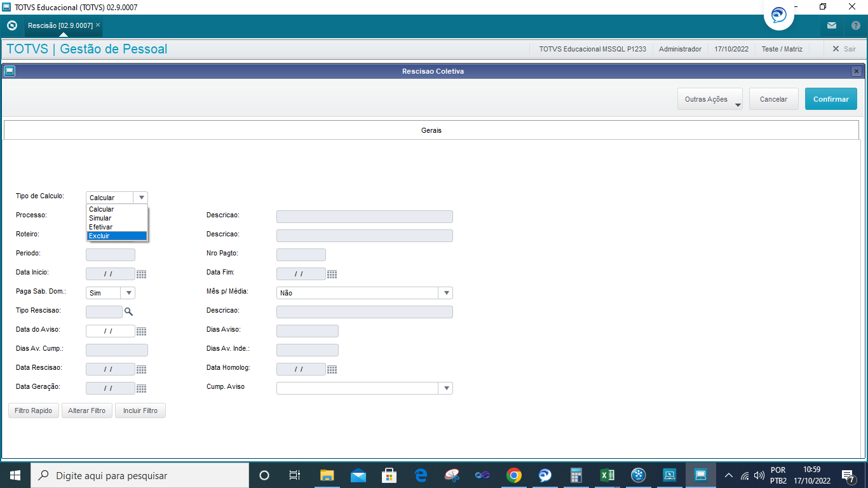Image resolution: width=868 pixels, height=488 pixels.
Task: Open the calendar picker for Data Inicio
Action: click(x=141, y=274)
